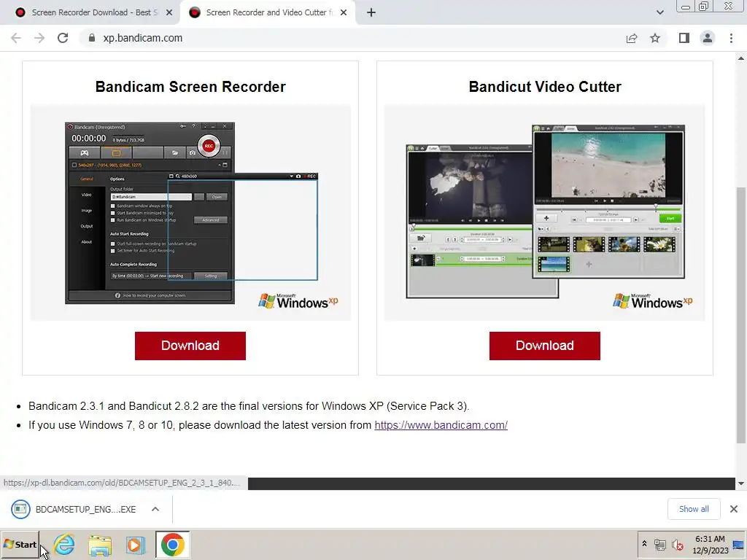Share this page icon in address bar
Image resolution: width=747 pixels, height=560 pixels.
pyautogui.click(x=632, y=38)
